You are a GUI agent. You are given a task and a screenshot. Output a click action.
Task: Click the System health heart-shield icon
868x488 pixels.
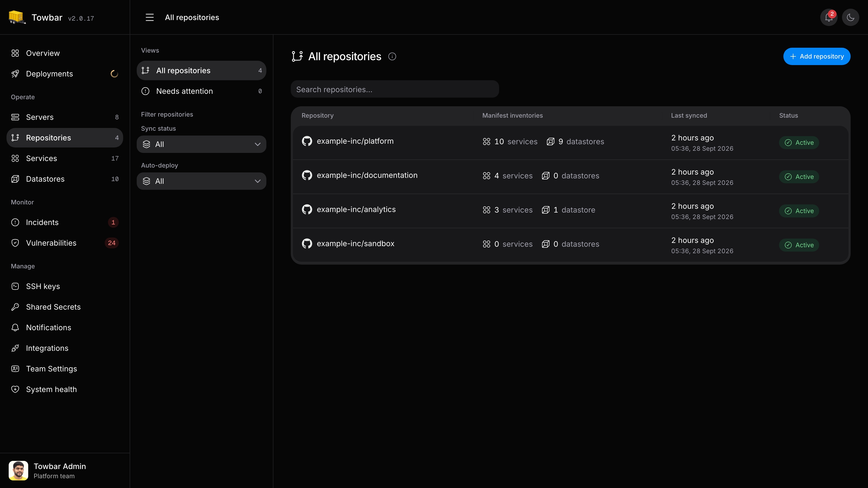click(15, 389)
